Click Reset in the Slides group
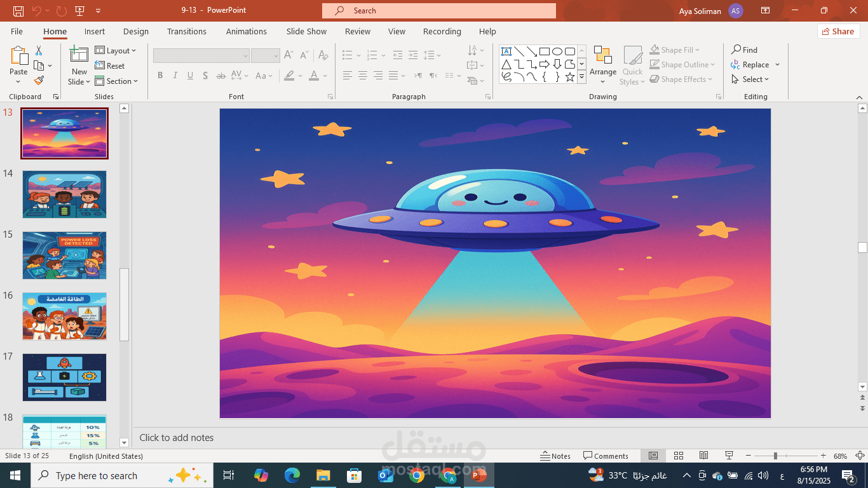This screenshot has height=488, width=868. click(x=110, y=66)
